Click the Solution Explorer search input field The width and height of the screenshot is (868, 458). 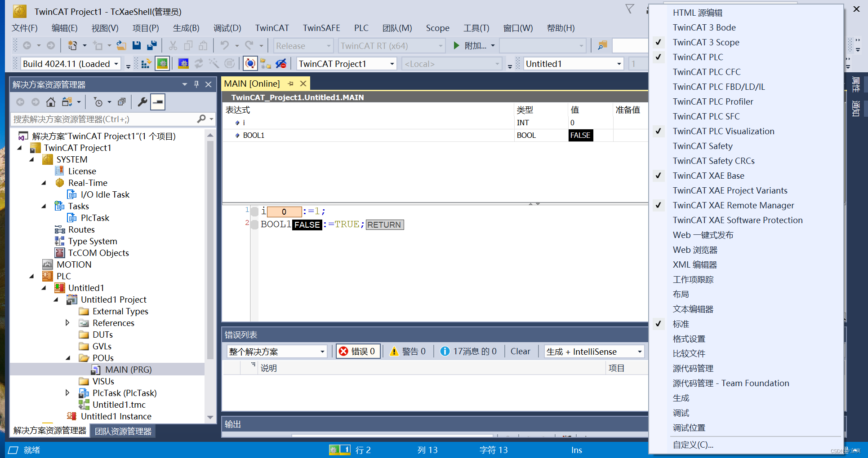103,119
